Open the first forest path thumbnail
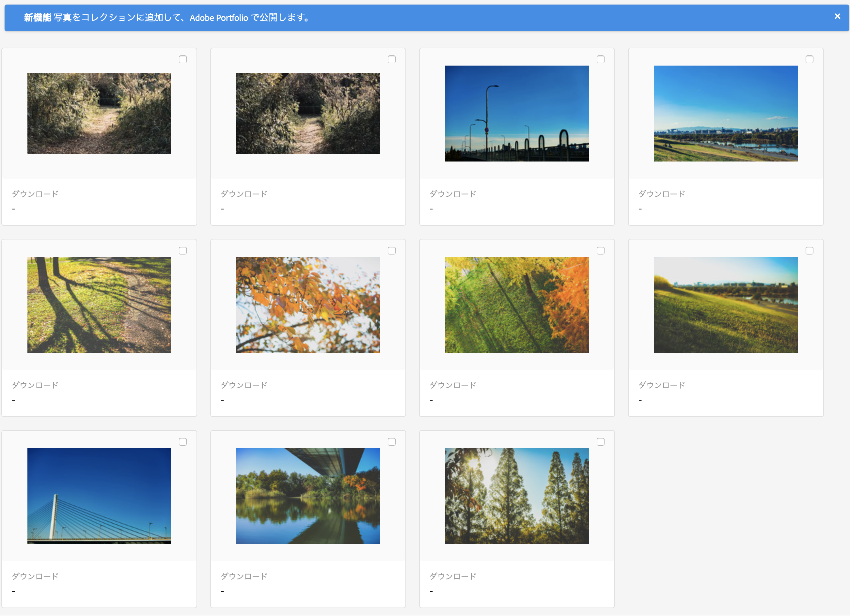This screenshot has height=616, width=850. pos(99,113)
